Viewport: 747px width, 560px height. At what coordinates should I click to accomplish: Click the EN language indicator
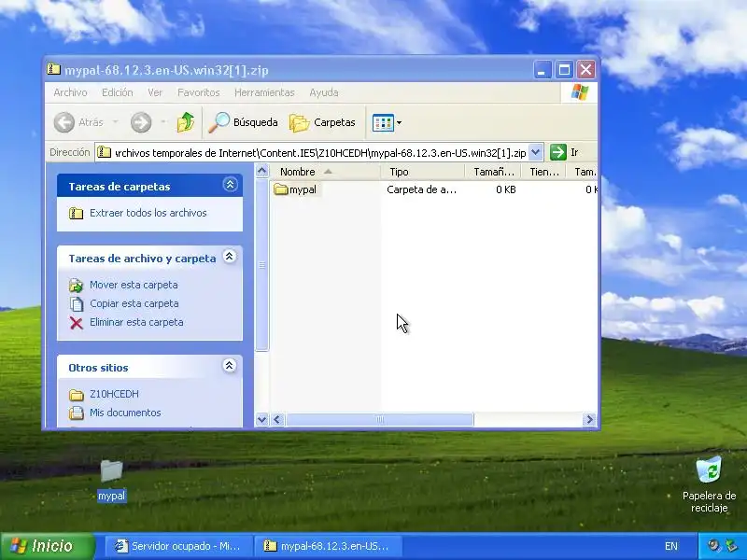(670, 546)
